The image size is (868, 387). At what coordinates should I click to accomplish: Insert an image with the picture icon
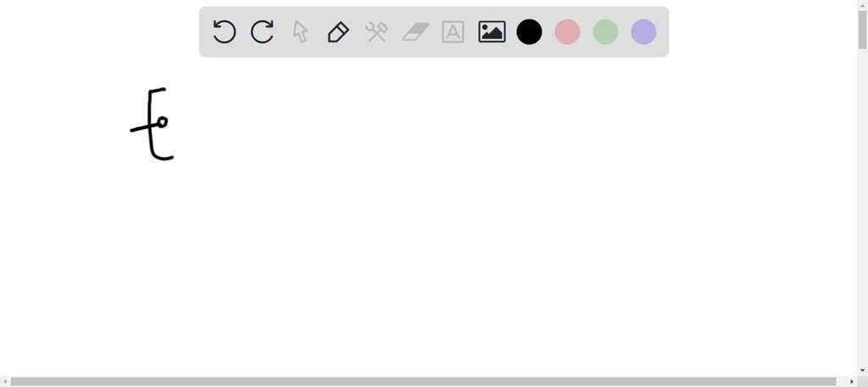pos(492,31)
